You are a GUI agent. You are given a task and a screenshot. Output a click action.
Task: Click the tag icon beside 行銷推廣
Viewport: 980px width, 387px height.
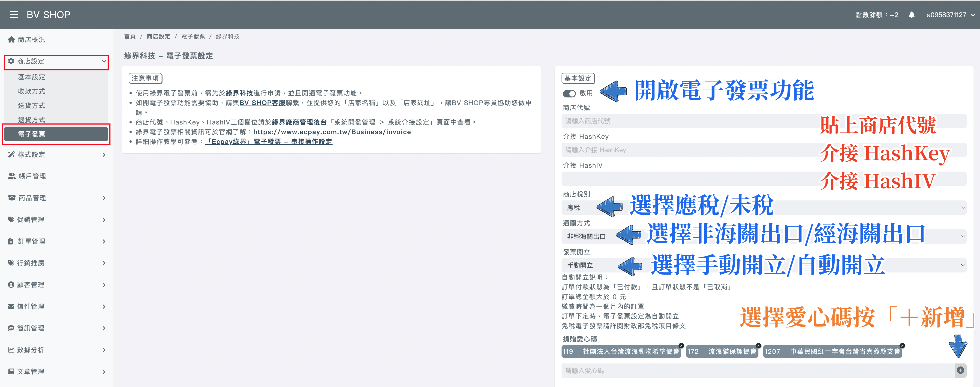tap(11, 263)
